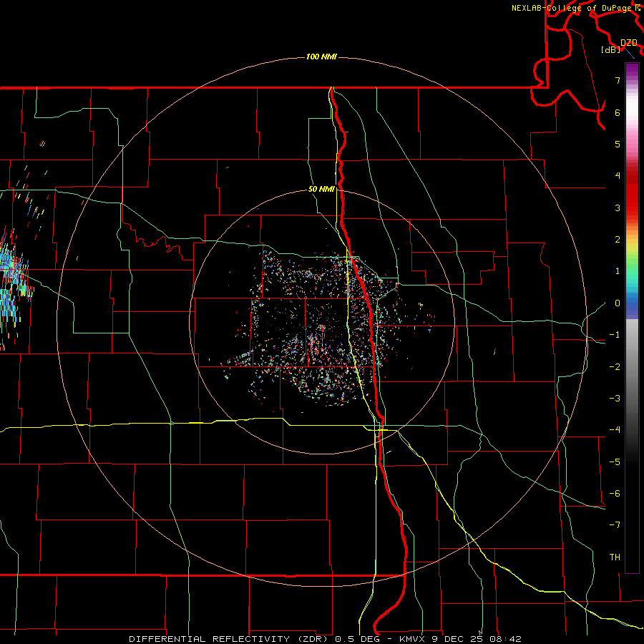This screenshot has width=644, height=644.
Task: Click the TH label on color scale
Action: [x=615, y=557]
